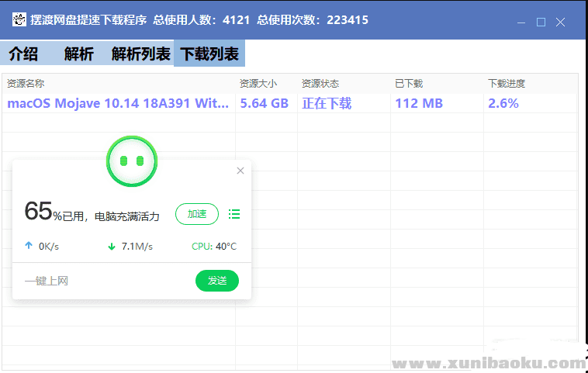Click the green download speed arrow

coord(112,247)
